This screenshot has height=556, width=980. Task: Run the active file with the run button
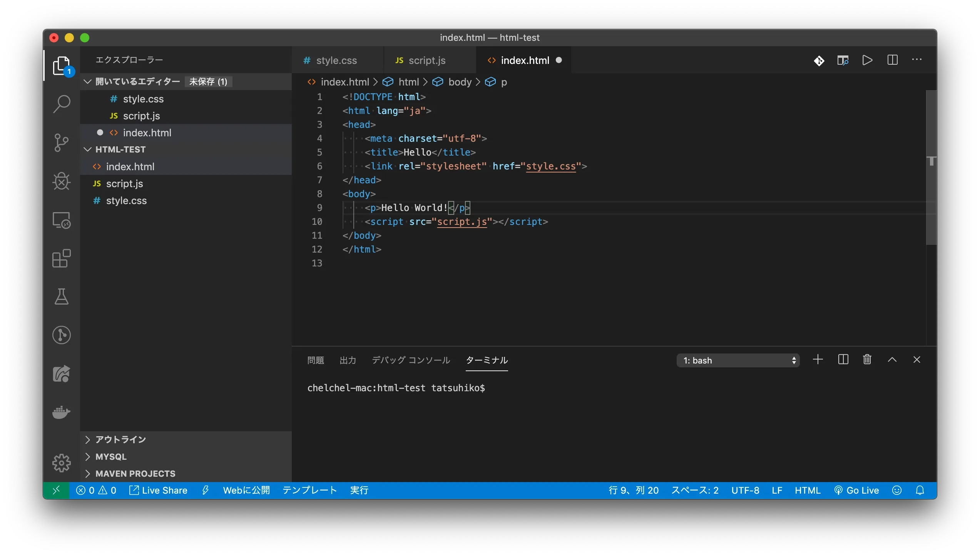coord(867,60)
